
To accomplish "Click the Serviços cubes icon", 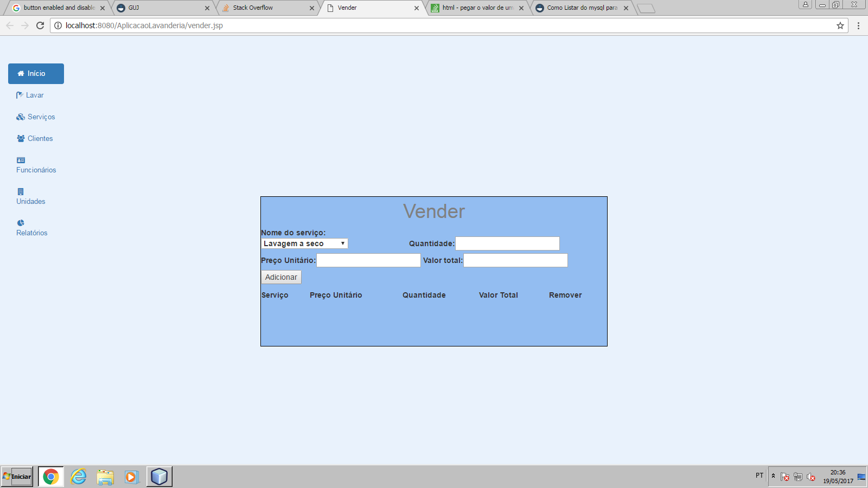I will 21,117.
